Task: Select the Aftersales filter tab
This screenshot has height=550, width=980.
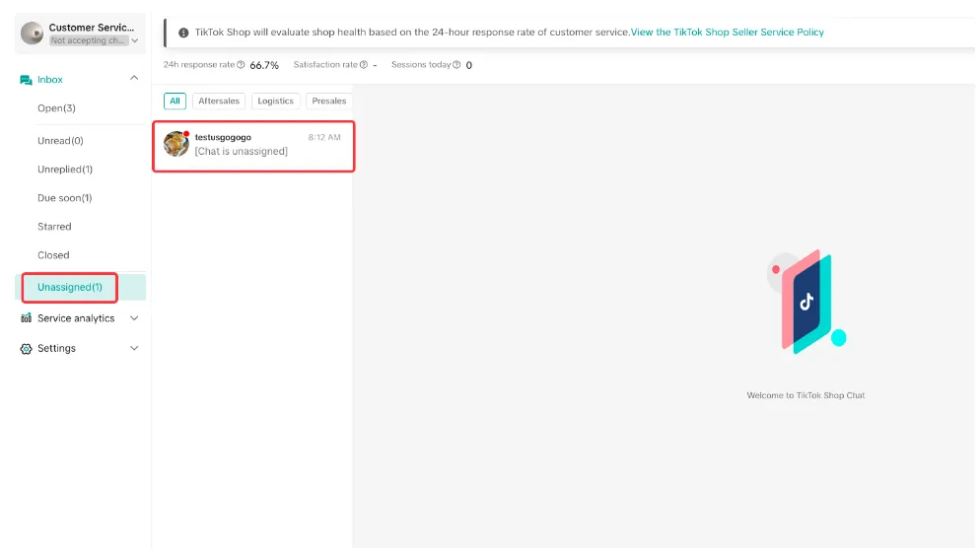Action: (x=219, y=102)
